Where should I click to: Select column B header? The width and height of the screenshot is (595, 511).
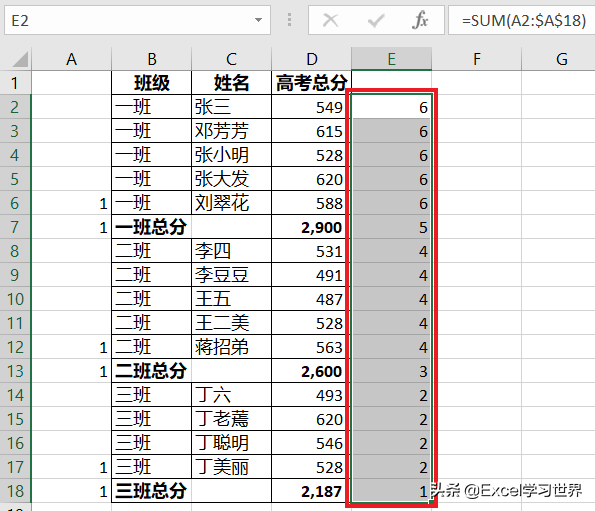(x=151, y=59)
